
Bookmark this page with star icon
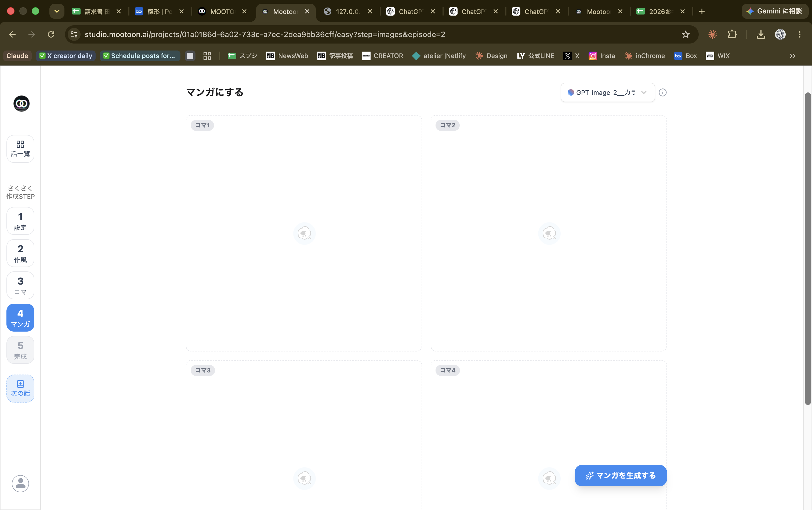tap(686, 34)
